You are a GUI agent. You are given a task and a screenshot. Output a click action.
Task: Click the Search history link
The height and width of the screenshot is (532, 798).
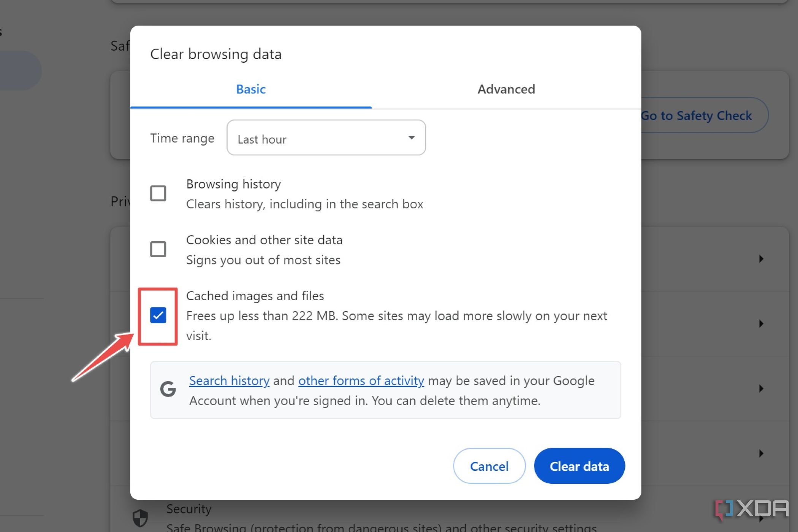(x=229, y=380)
